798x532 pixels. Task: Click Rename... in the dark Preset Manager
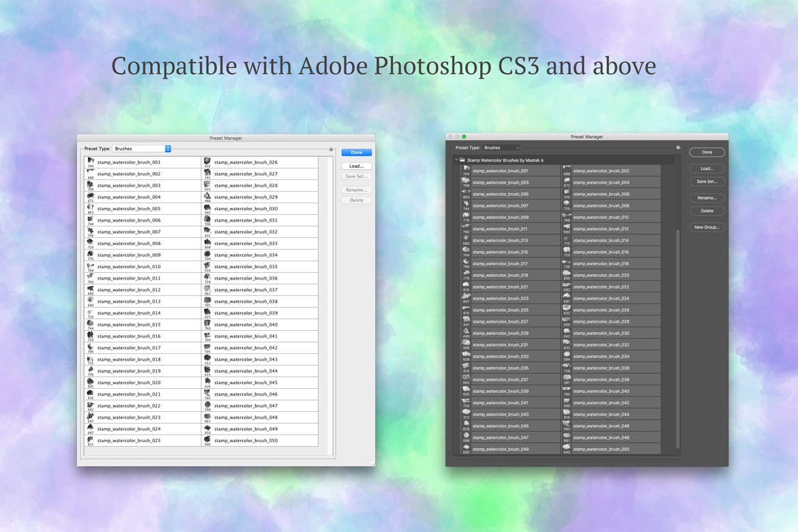707,198
